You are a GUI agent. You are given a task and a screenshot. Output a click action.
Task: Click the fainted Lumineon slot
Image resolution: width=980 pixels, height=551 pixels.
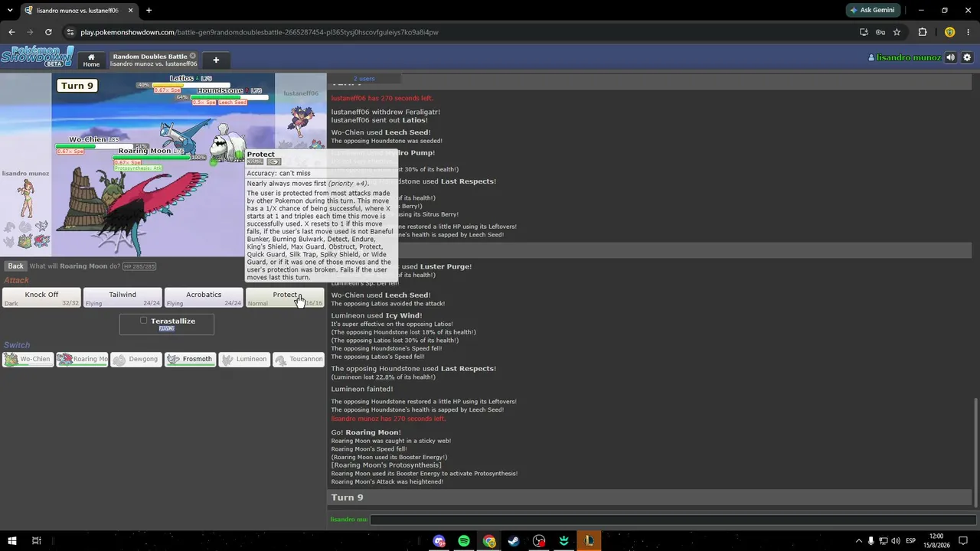click(x=244, y=359)
